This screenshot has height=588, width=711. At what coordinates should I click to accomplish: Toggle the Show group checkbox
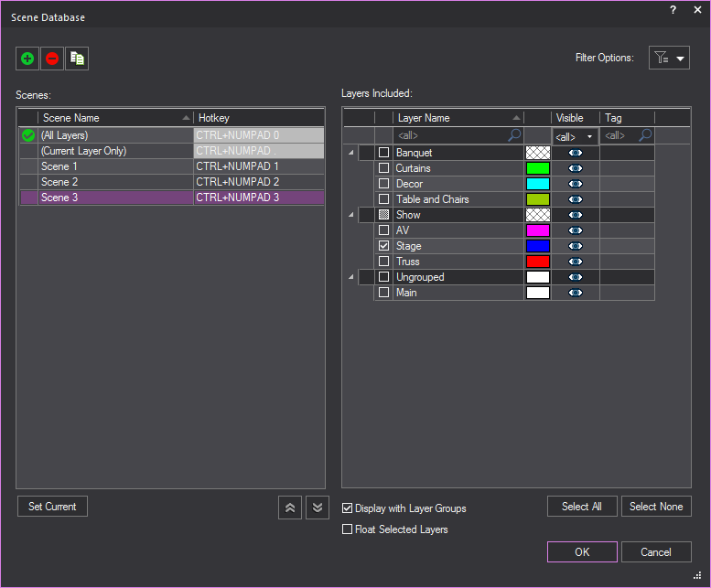click(x=383, y=215)
